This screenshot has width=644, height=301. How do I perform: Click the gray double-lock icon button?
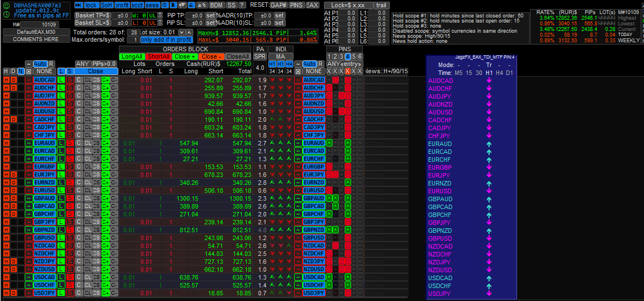pyautogui.click(x=202, y=5)
